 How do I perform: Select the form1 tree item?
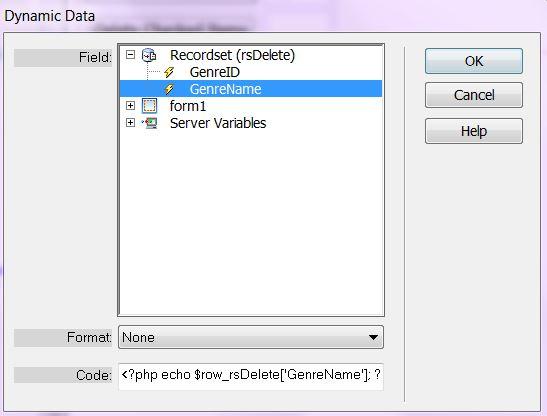(x=188, y=106)
